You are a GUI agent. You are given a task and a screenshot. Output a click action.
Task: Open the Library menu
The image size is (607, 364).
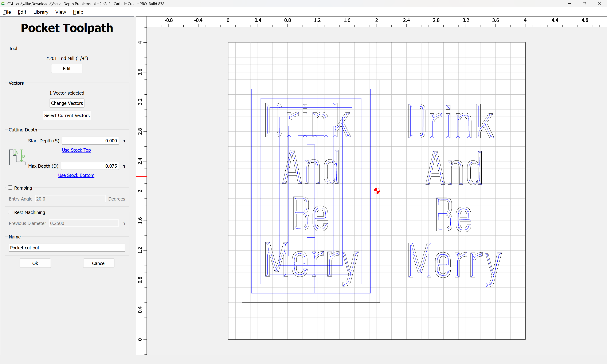click(x=41, y=12)
